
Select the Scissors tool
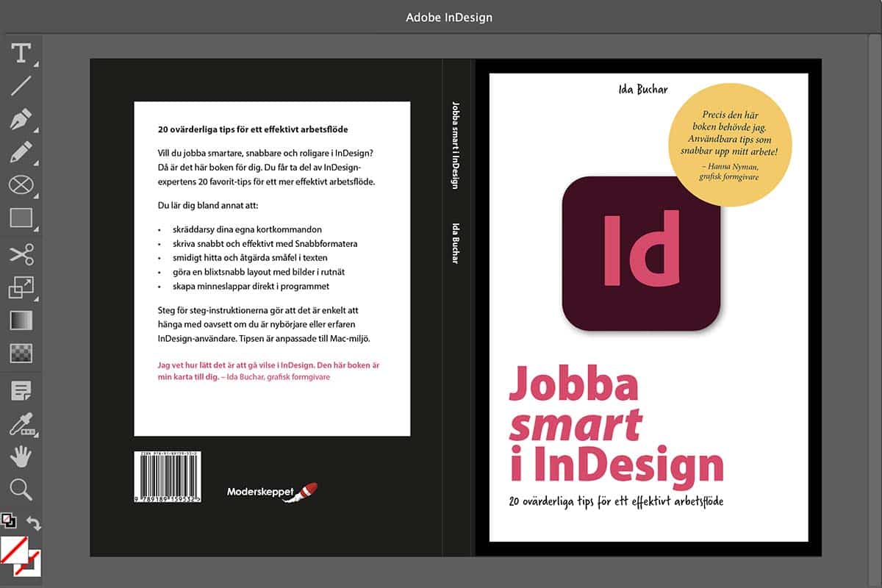point(21,254)
